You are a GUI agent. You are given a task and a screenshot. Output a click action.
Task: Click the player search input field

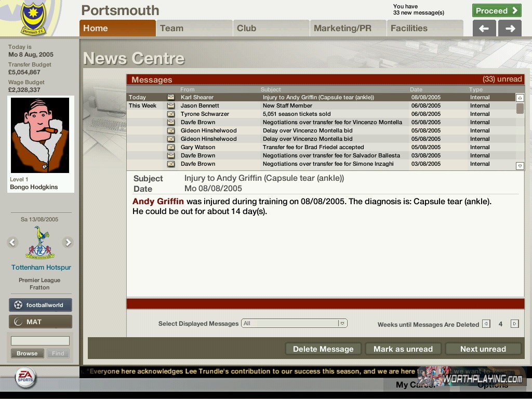tap(40, 341)
